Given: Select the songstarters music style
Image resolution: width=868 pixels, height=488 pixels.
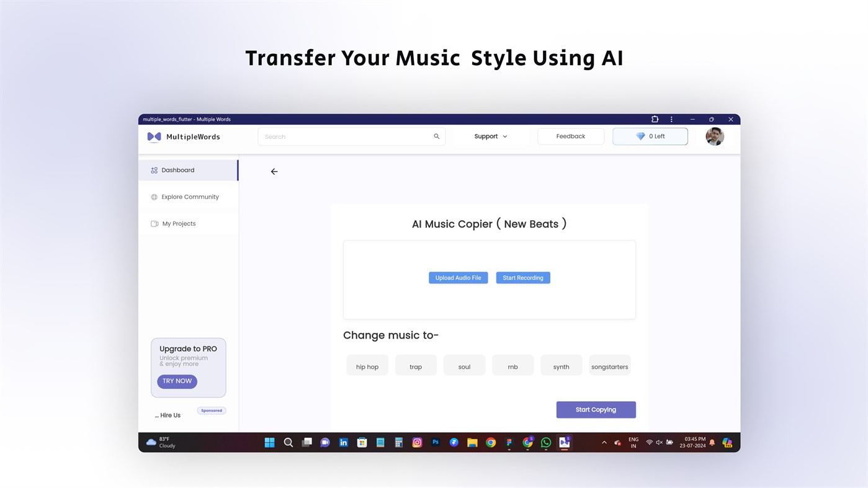Looking at the screenshot, I should point(610,366).
